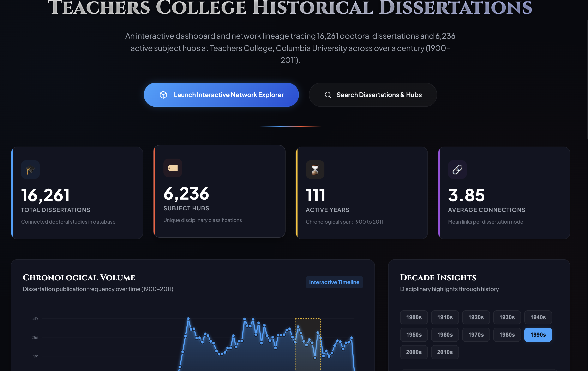This screenshot has height=371, width=588.
Task: Select the 1940s decade tab
Action: [538, 317]
